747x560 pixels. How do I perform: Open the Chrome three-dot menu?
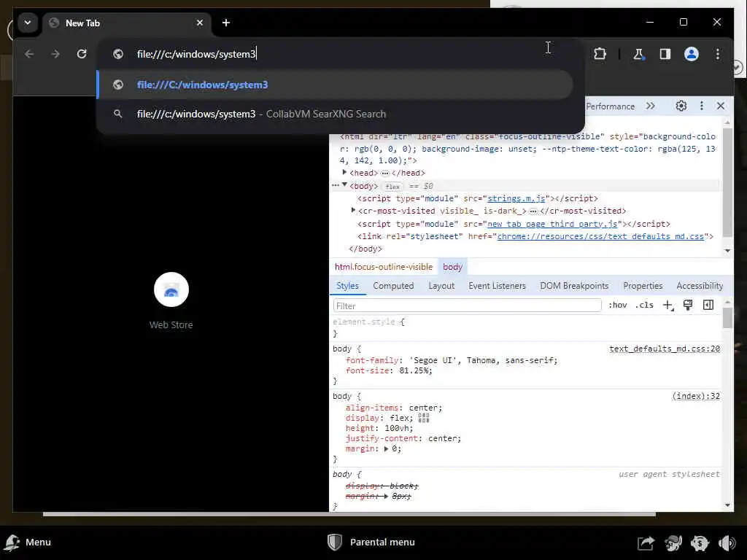[718, 54]
